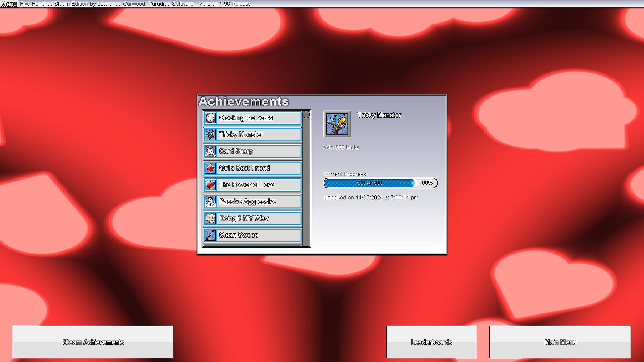
Task: Return to the Main Menu
Action: pyautogui.click(x=560, y=342)
